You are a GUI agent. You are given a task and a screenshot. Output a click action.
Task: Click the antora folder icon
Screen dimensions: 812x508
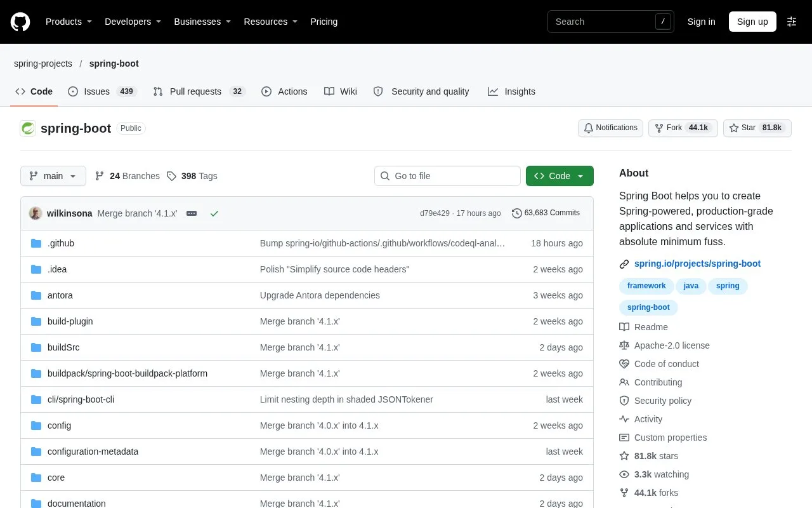pyautogui.click(x=36, y=295)
